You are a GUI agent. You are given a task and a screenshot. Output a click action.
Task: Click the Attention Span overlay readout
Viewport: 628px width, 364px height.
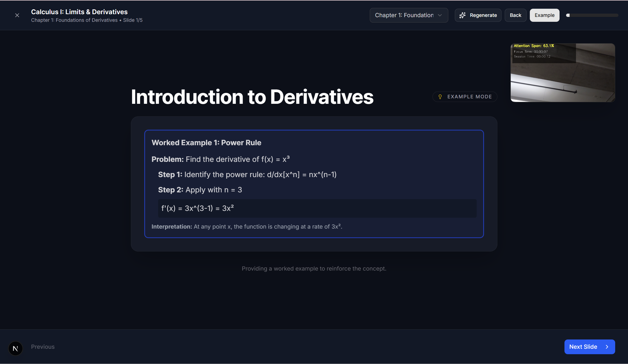(534, 46)
